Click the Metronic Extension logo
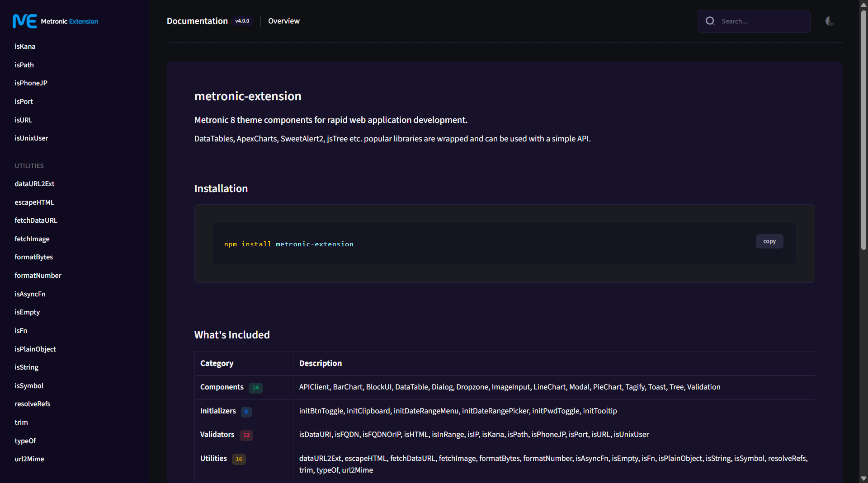868x483 pixels. click(x=55, y=21)
